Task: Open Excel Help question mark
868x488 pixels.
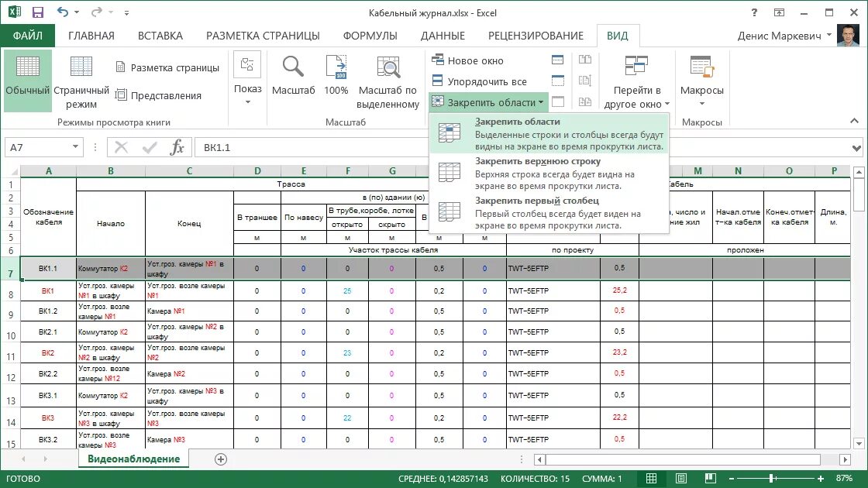Action: click(x=754, y=12)
